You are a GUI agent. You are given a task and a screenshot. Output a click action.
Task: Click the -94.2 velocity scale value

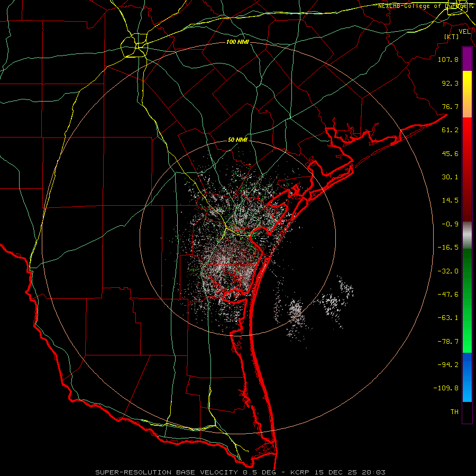448,365
